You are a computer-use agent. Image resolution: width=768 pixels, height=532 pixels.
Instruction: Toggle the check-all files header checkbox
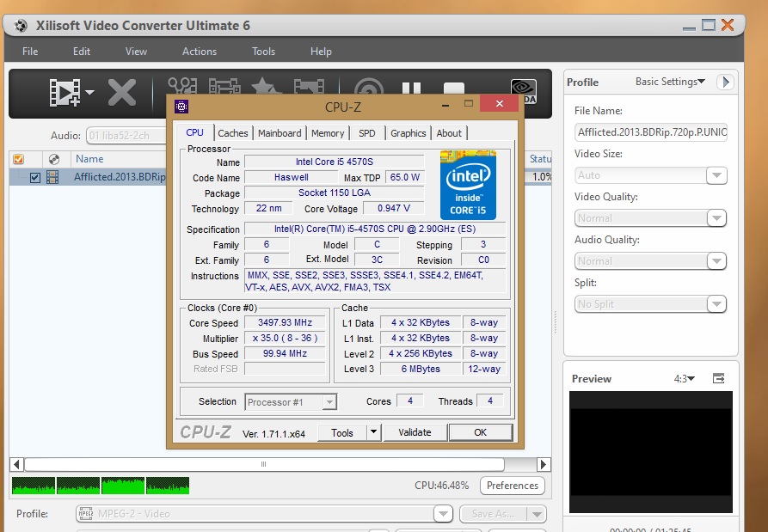click(x=19, y=159)
